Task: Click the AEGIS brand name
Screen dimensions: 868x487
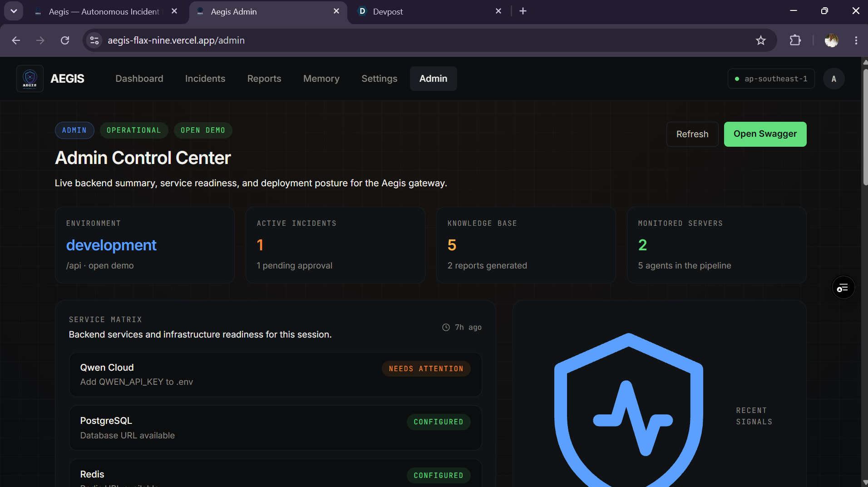Action: (67, 79)
